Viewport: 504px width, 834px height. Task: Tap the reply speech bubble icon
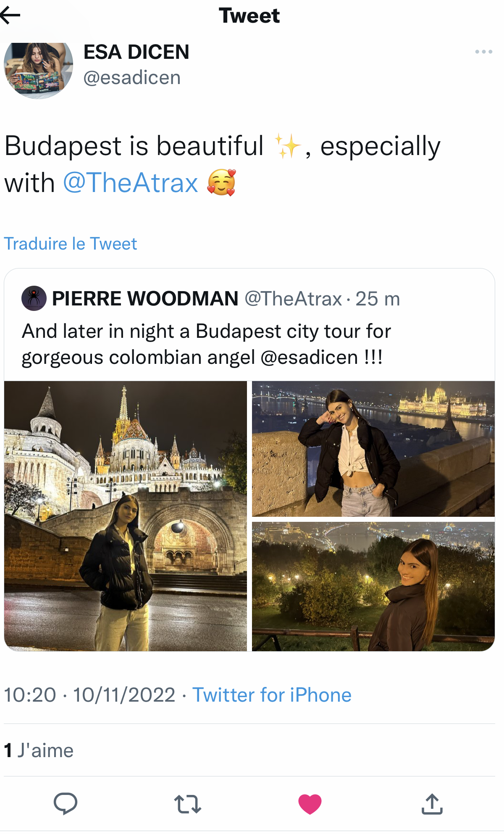(x=66, y=803)
